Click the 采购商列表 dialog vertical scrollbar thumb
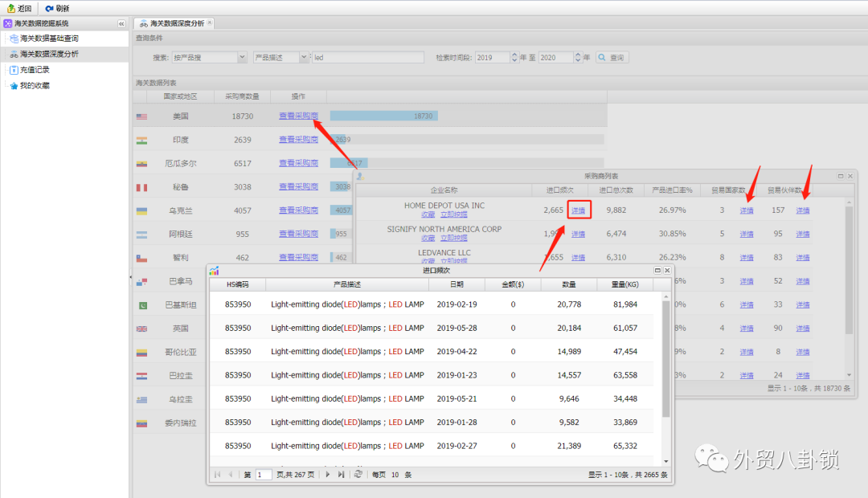Screen dimensions: 868x498 tap(849, 271)
